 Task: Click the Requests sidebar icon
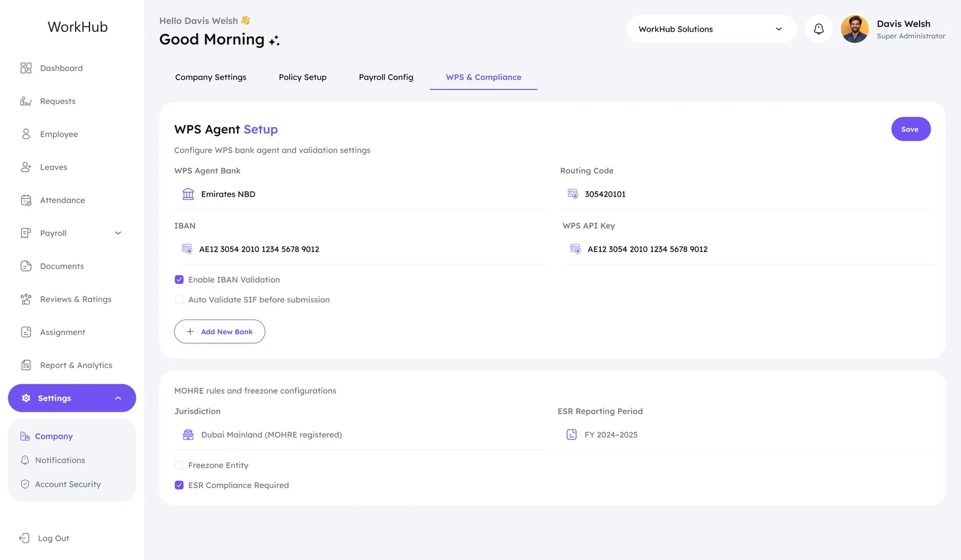point(26,101)
